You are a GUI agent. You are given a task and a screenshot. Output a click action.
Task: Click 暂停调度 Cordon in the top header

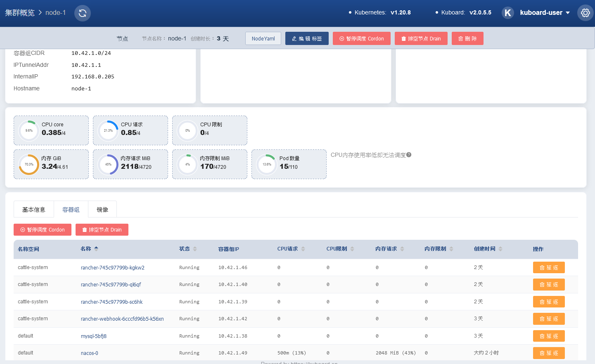(362, 38)
